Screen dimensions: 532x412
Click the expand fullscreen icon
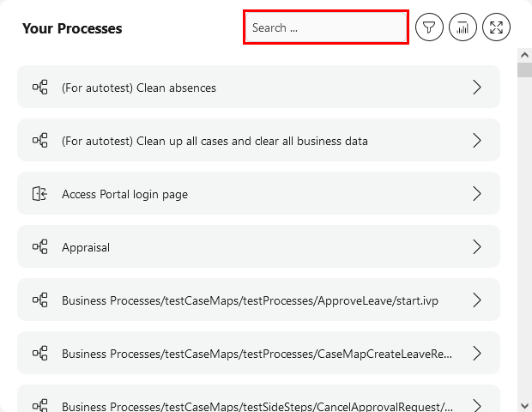(x=496, y=27)
